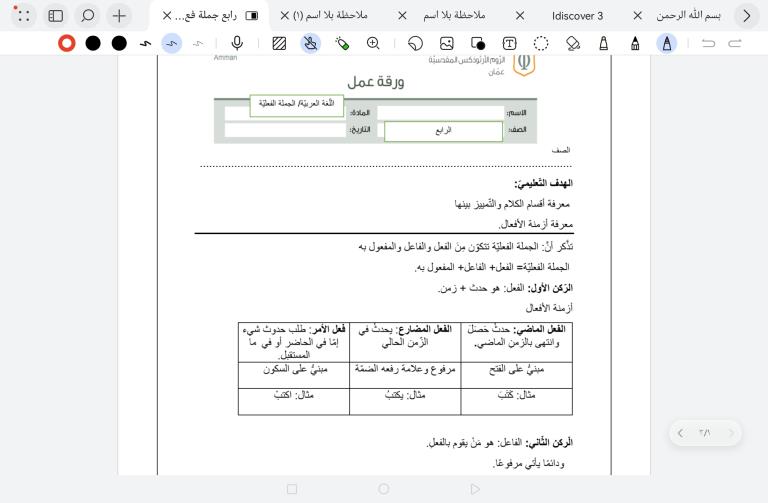Insert an image into the note
The height and width of the screenshot is (503, 768).
point(447,43)
